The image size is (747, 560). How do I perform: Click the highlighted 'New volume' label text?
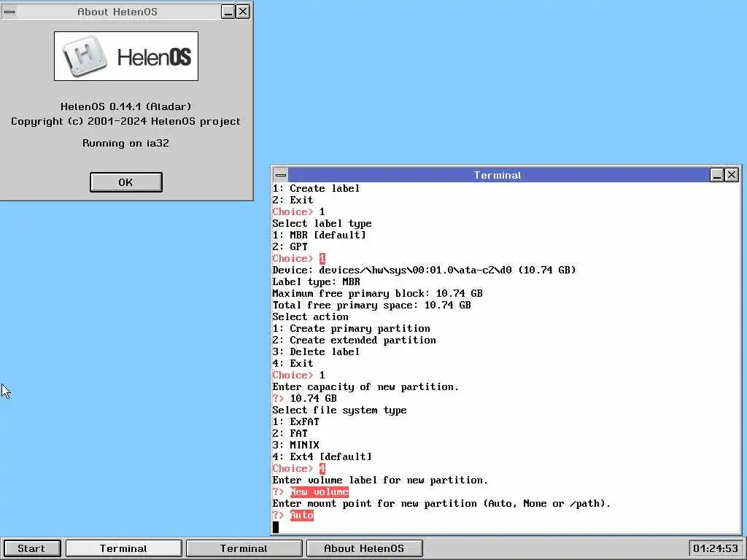(x=320, y=492)
